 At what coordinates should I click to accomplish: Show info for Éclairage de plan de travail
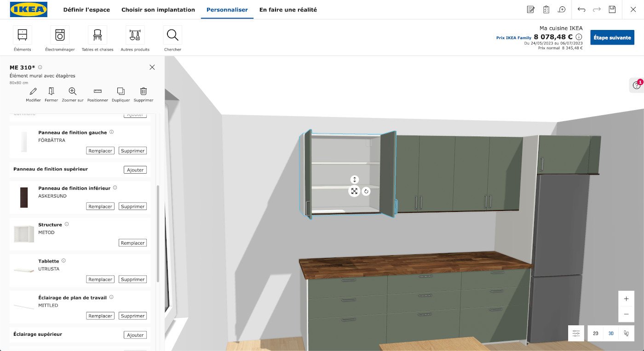click(111, 298)
